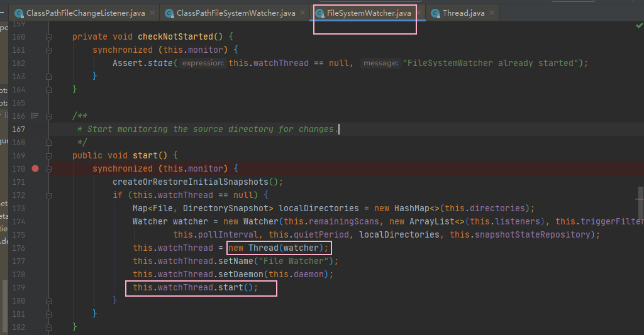Collapse checkNotStarted method at line 160
The image size is (644, 335).
pos(49,37)
